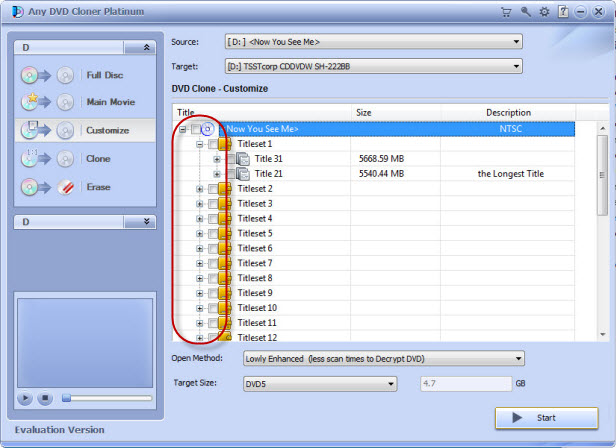This screenshot has height=448, width=616.
Task: Click the title list scrollbar thumb
Action: tap(602, 175)
